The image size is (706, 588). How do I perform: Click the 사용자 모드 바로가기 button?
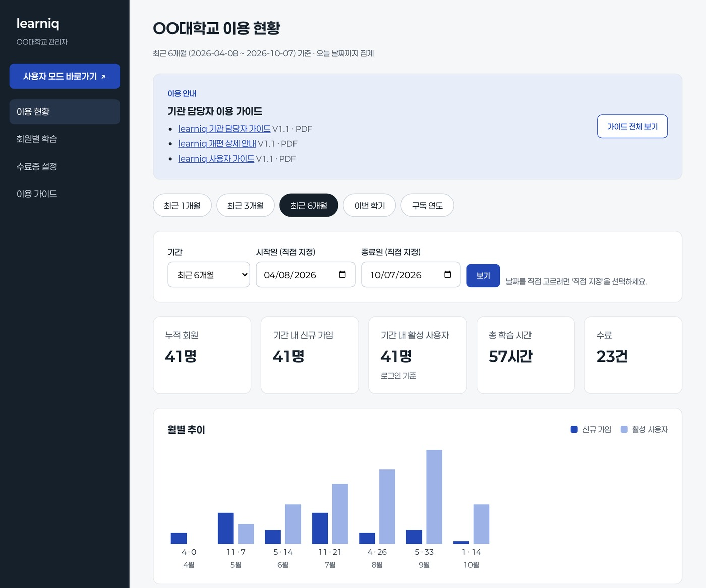pos(65,76)
